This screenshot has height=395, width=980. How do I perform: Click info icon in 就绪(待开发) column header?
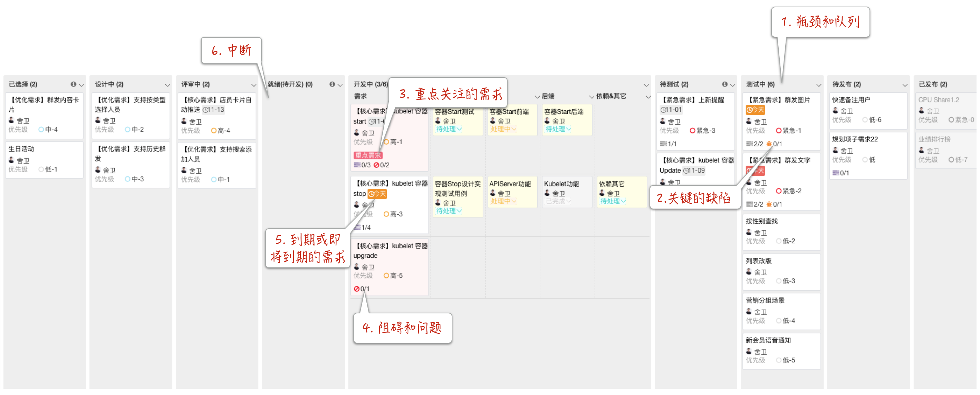(x=332, y=84)
